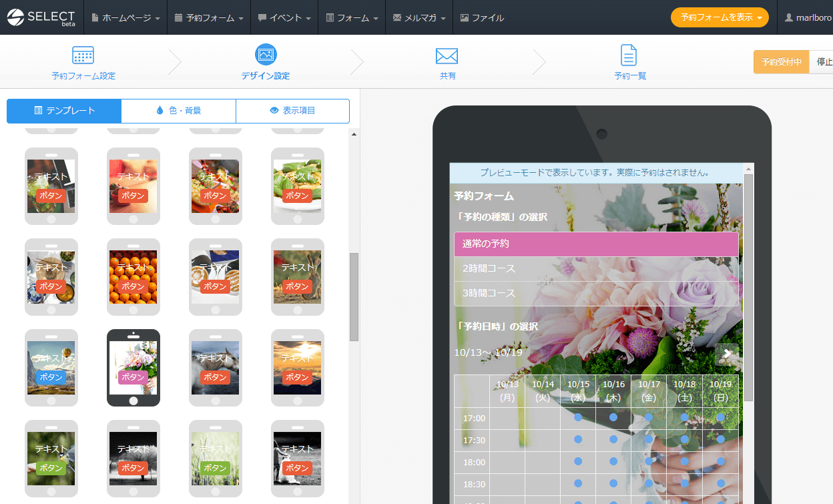Click the template list scrollbar thumb
The height and width of the screenshot is (504, 833).
click(354, 297)
